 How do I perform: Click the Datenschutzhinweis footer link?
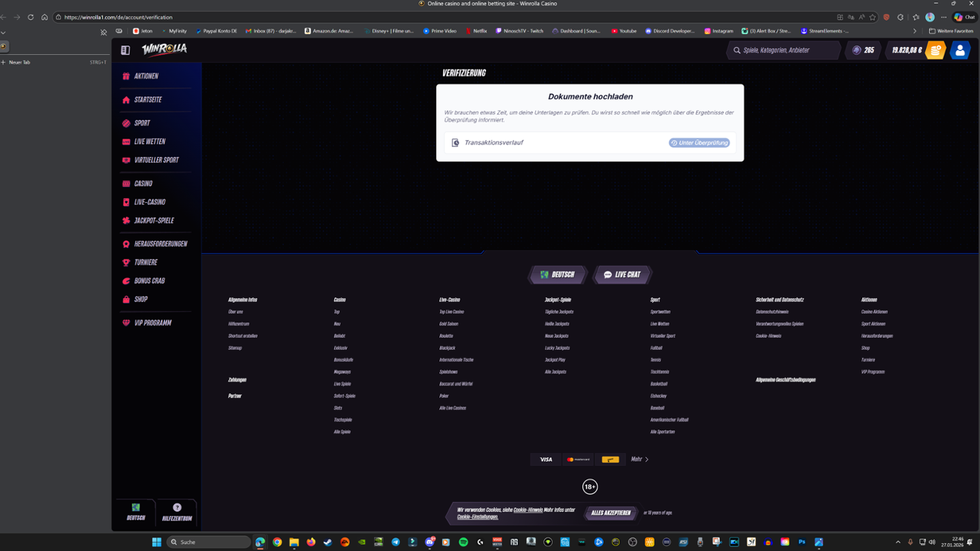(x=772, y=312)
